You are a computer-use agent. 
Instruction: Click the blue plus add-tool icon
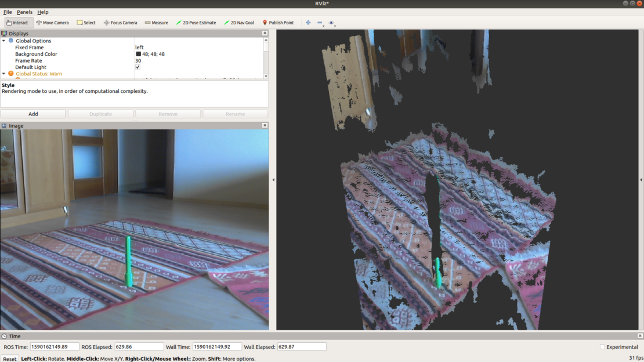pos(308,23)
